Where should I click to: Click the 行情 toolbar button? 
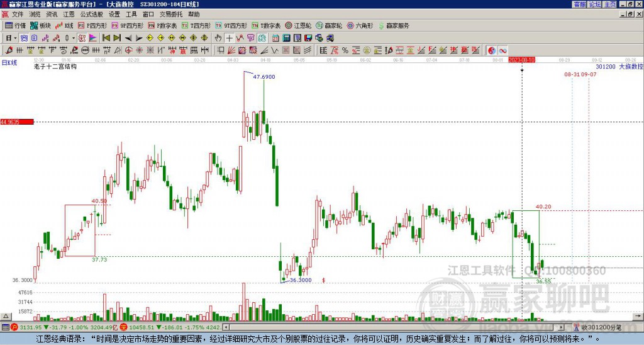coord(15,25)
